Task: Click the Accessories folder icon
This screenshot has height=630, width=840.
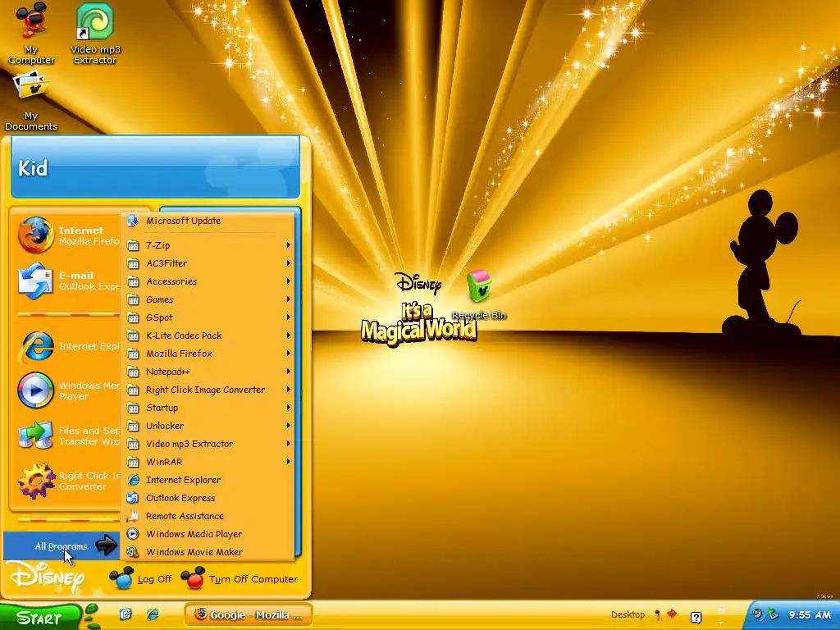Action: point(133,282)
